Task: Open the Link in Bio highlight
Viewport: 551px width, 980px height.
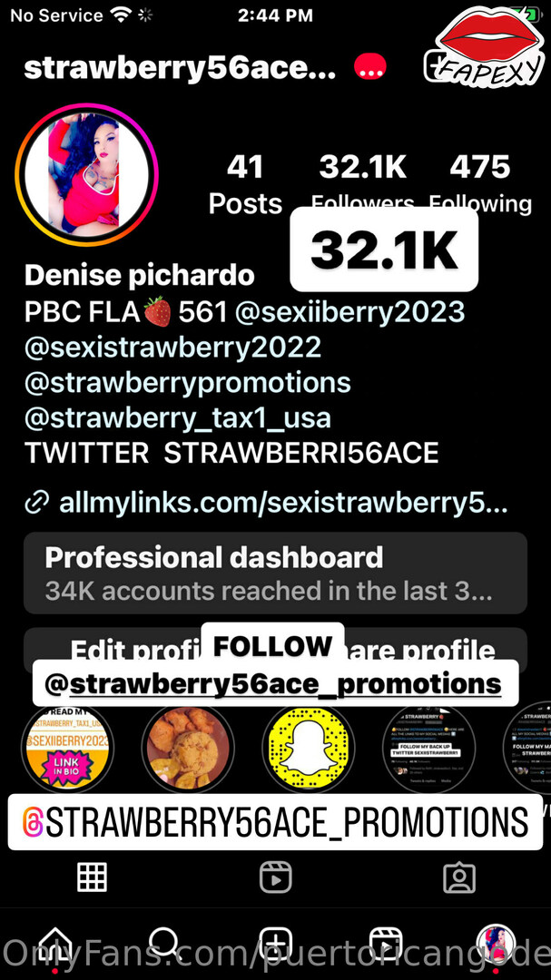Action: (x=67, y=748)
